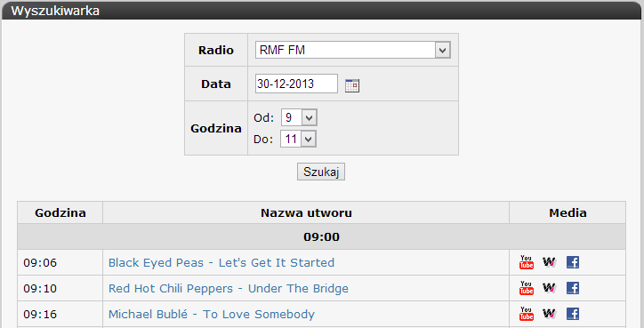644x328 pixels.
Task: Open the calendar date picker icon
Action: (352, 85)
